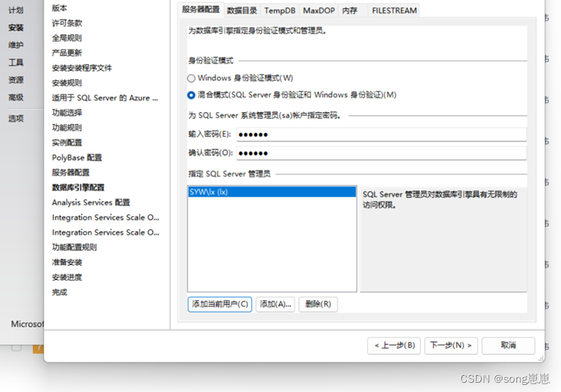Click the second Integration Services Scale O... step
561x392 pixels.
click(106, 232)
